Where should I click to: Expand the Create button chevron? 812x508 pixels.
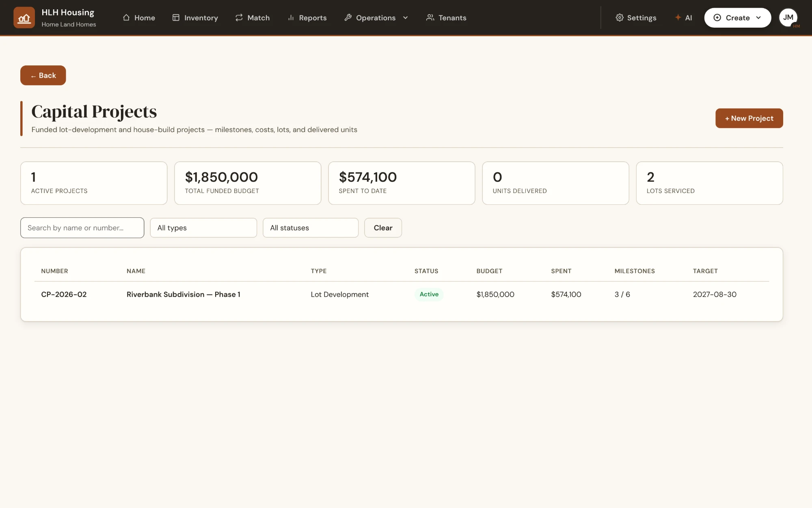[x=758, y=18]
